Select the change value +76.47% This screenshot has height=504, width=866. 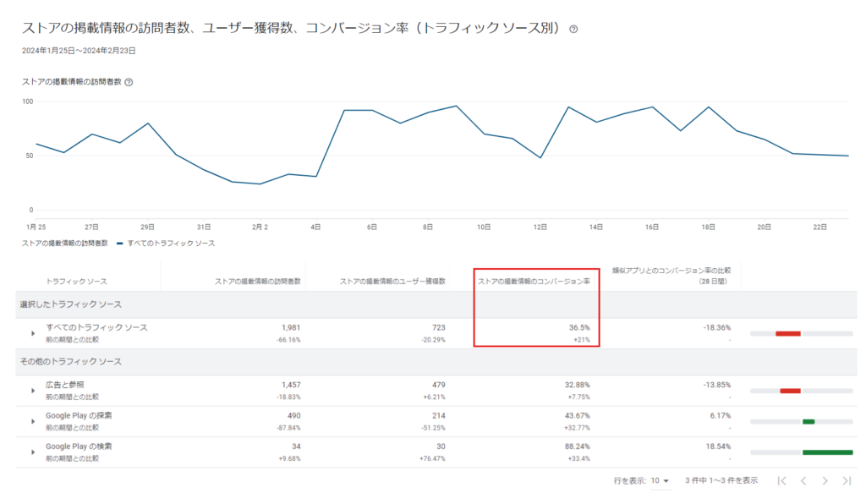pos(432,459)
